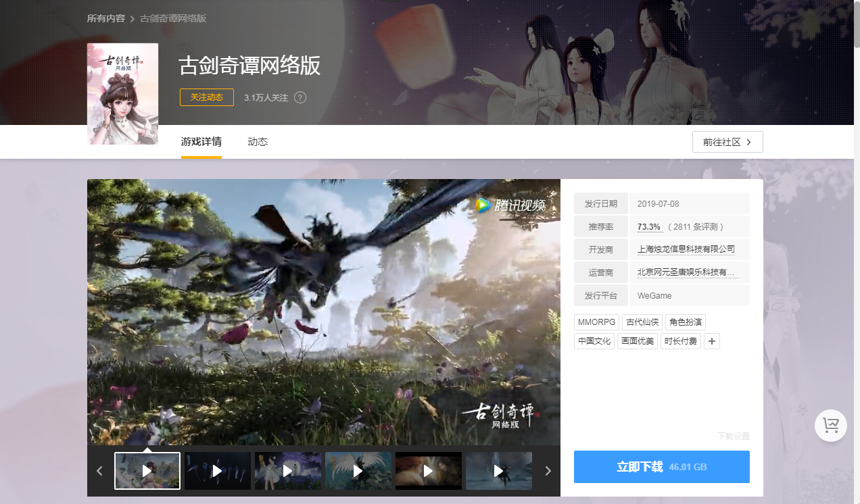Go to 所有内容 breadcrumb link
Screen dimensions: 860x504
pos(106,18)
